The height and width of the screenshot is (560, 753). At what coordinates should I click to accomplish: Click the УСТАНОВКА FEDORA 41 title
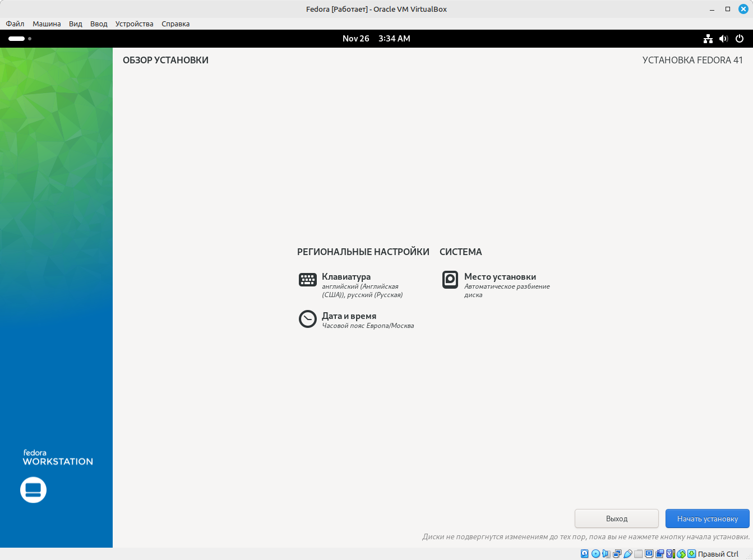point(692,61)
